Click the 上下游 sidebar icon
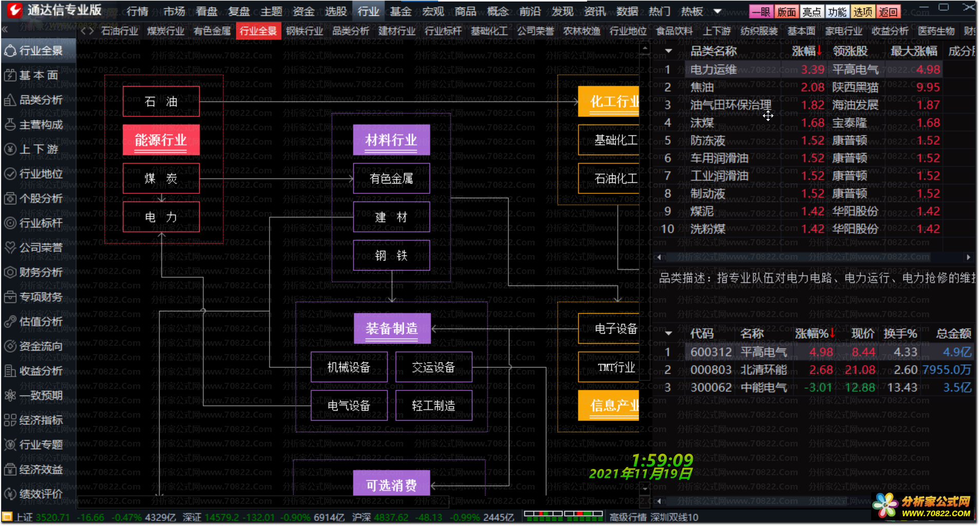 [10, 149]
